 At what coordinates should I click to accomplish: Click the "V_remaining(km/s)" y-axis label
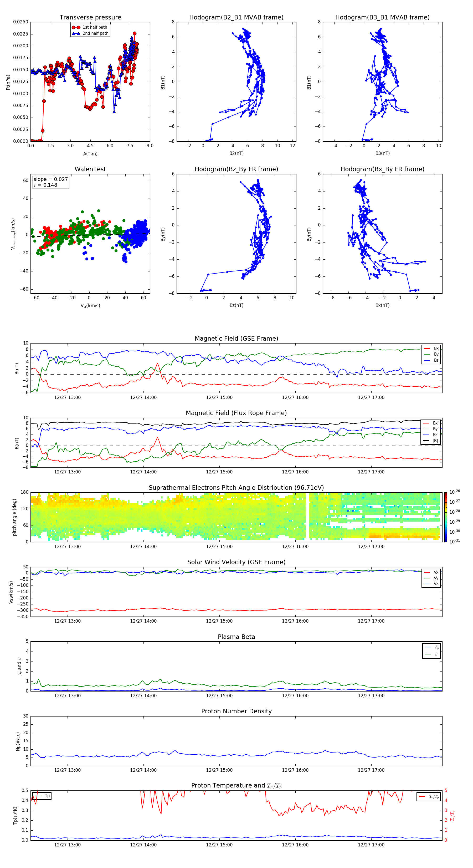click(13, 234)
